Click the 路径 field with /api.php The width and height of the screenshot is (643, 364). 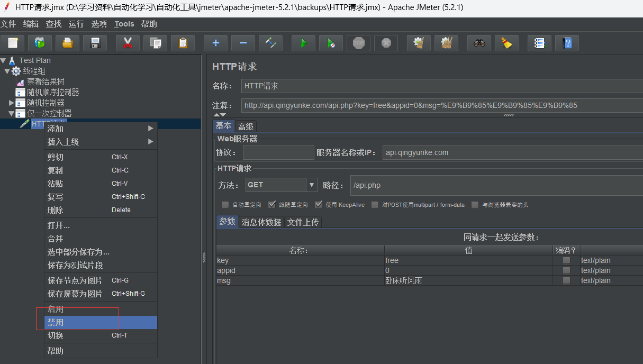[x=496, y=185]
